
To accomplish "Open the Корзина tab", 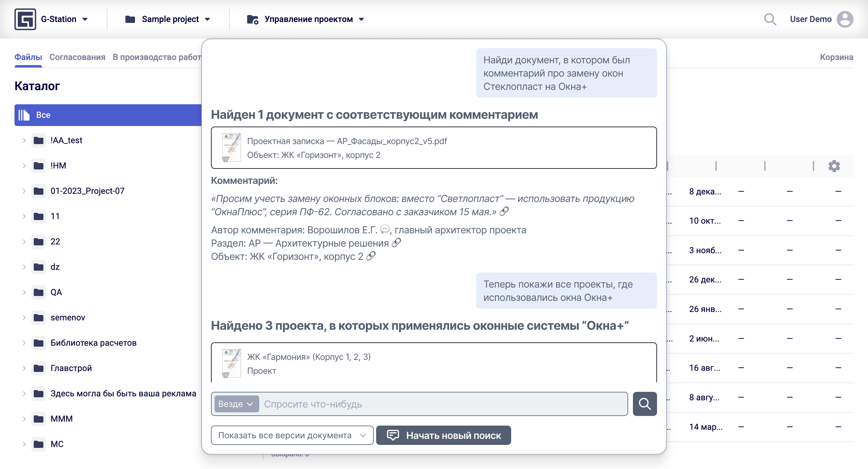I will pos(836,57).
